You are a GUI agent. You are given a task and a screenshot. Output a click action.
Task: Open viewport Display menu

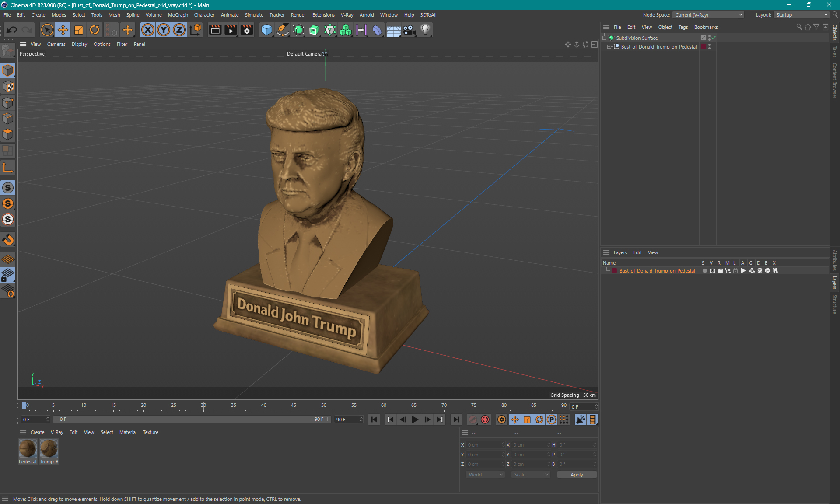79,44
